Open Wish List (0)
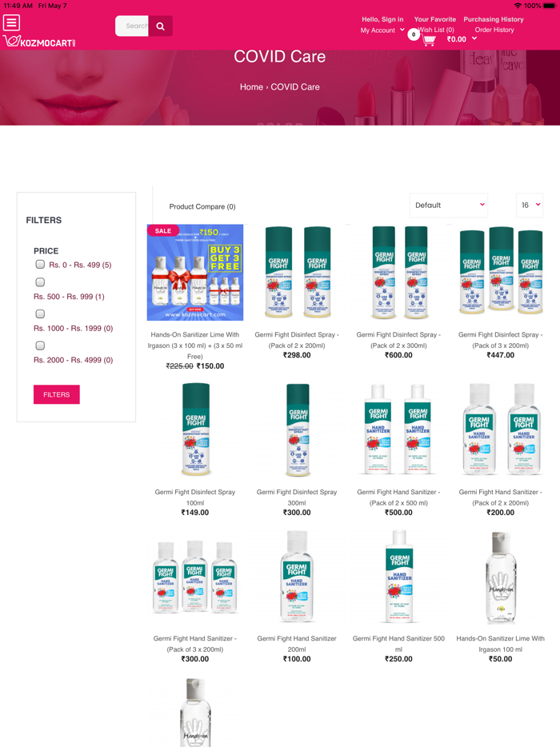The height and width of the screenshot is (747, 560). 436,30
